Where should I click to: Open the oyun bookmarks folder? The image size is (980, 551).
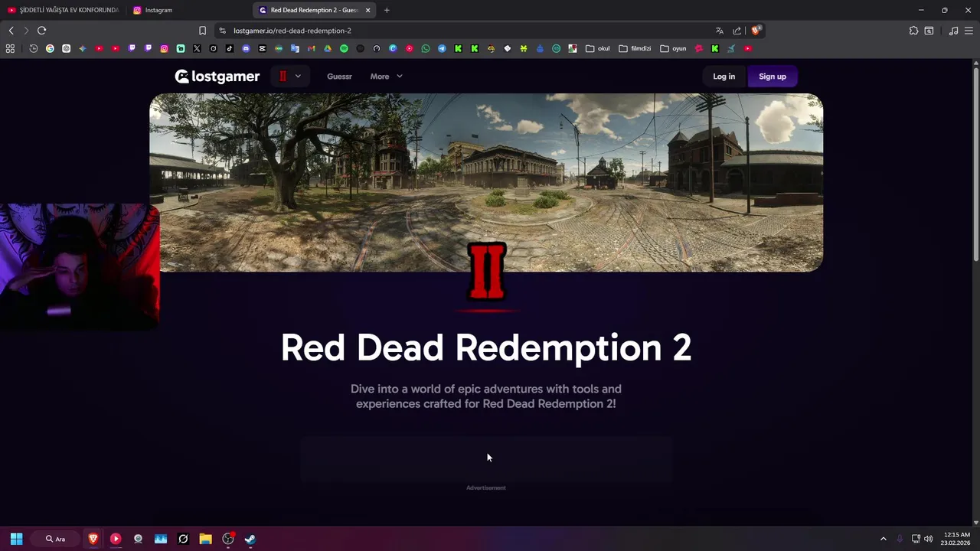(673, 48)
